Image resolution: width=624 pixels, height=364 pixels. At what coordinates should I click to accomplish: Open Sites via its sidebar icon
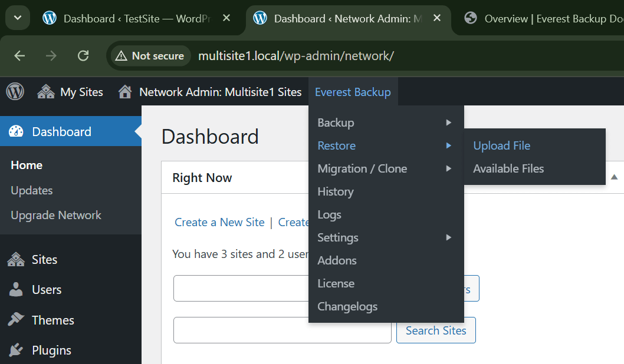16,260
